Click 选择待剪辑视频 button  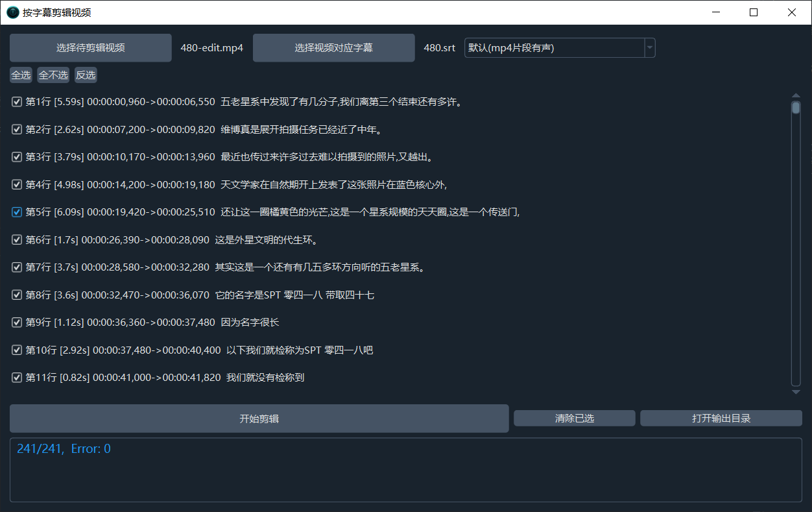[90, 48]
